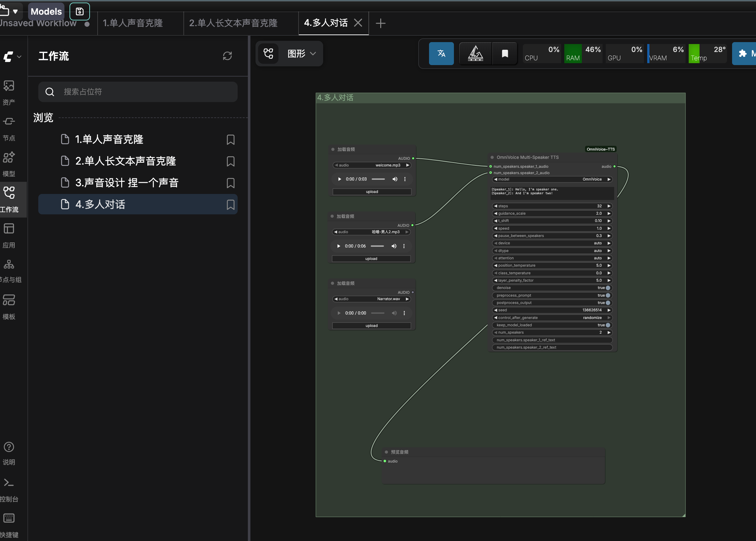The height and width of the screenshot is (541, 756).
Task: Play the welcome.mp3 audio preview
Action: point(339,179)
